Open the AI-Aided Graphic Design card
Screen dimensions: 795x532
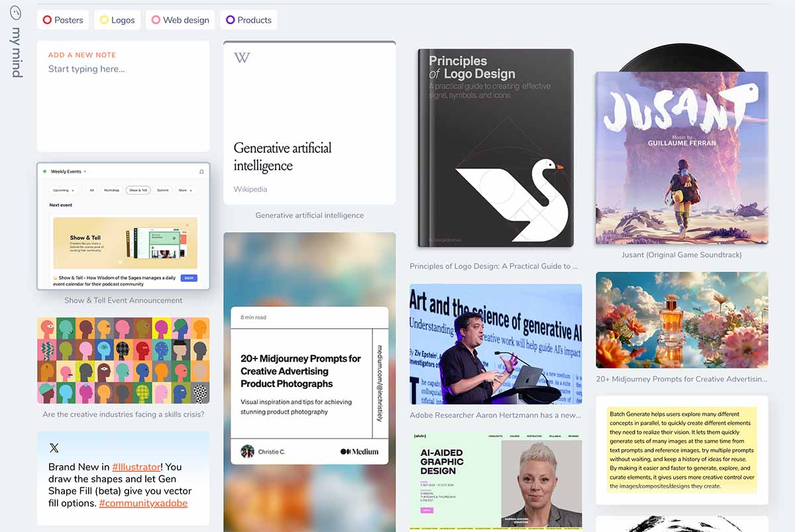coord(496,481)
